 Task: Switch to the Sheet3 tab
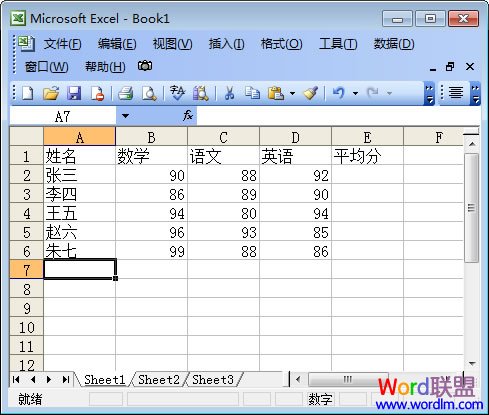(x=213, y=380)
